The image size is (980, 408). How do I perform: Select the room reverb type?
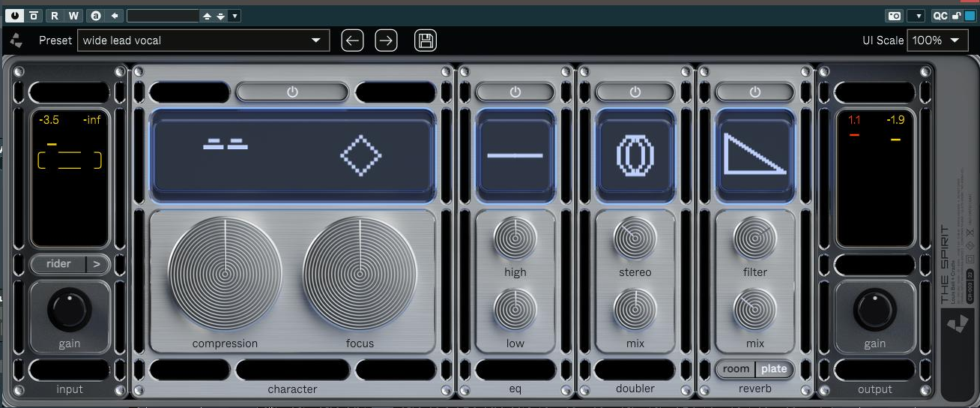coord(736,369)
